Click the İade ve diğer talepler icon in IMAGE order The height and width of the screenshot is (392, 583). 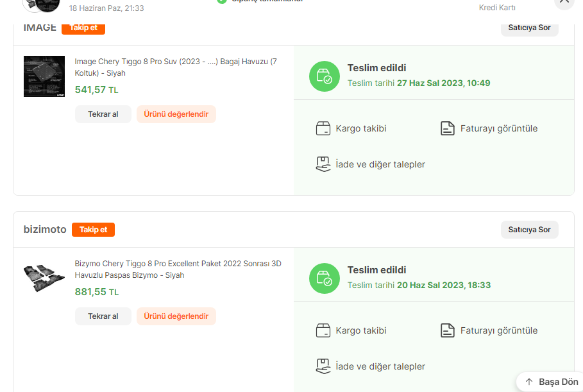[323, 164]
